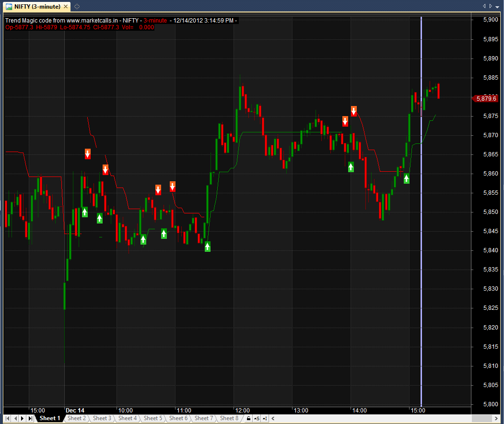Image resolution: width=504 pixels, height=424 pixels.
Task: Click the red '3-minute' interval text in title
Action: (x=155, y=20)
